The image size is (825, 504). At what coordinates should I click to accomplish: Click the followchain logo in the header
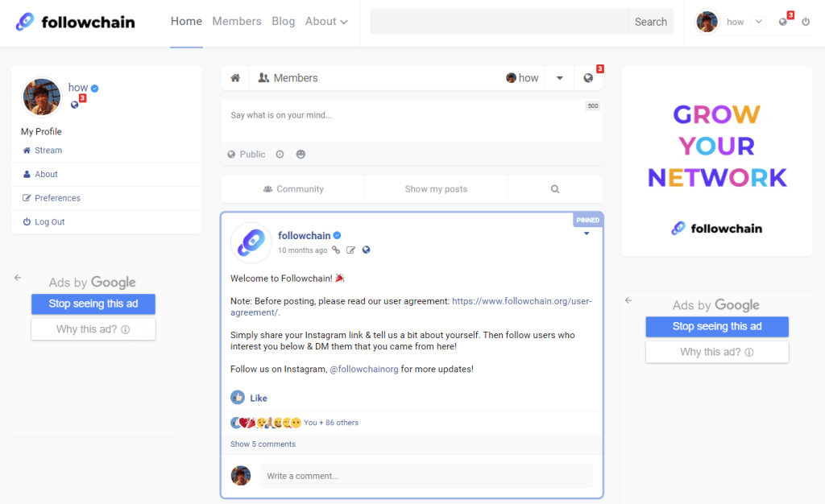[x=75, y=22]
